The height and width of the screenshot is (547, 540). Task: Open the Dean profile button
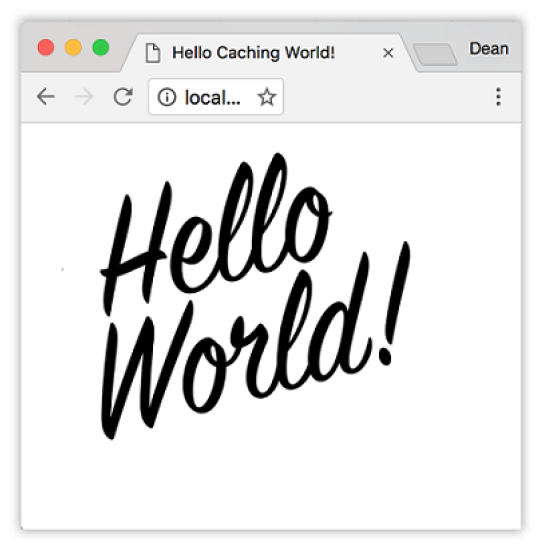[x=489, y=49]
